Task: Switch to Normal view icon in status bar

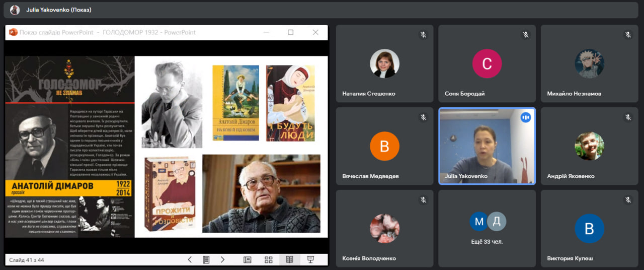Action: click(x=247, y=259)
